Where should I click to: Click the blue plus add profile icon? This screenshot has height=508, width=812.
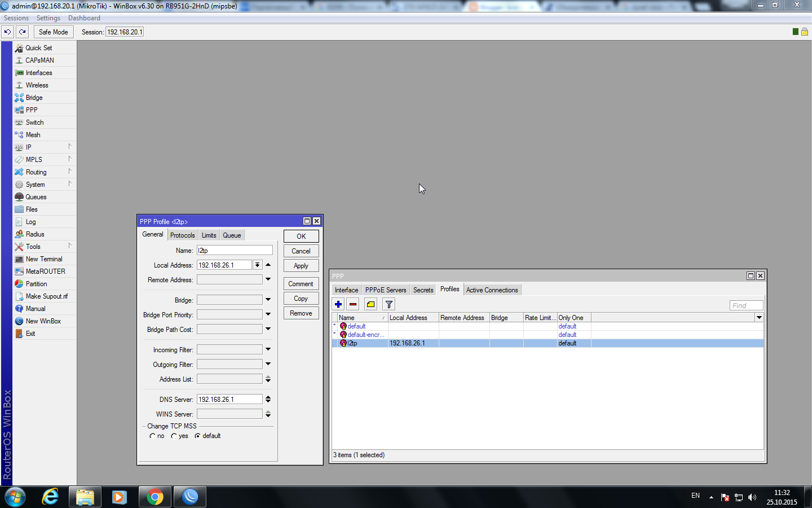(338, 304)
